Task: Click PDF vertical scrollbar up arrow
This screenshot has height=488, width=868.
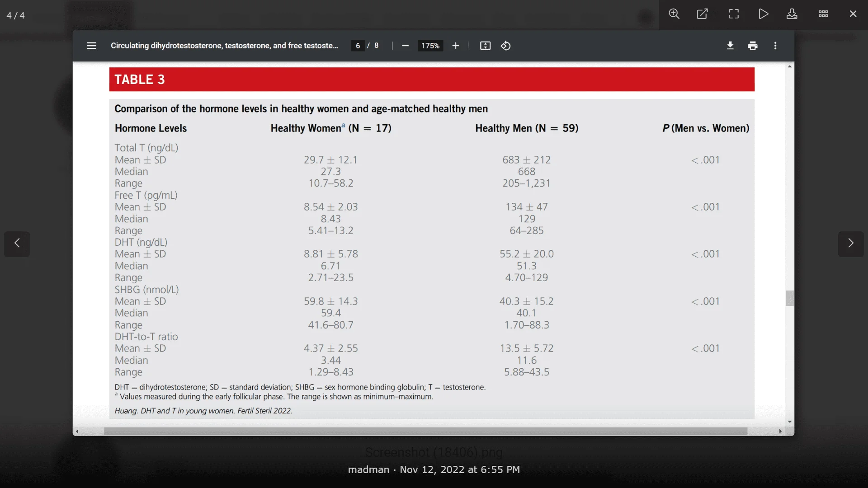Action: [x=790, y=66]
